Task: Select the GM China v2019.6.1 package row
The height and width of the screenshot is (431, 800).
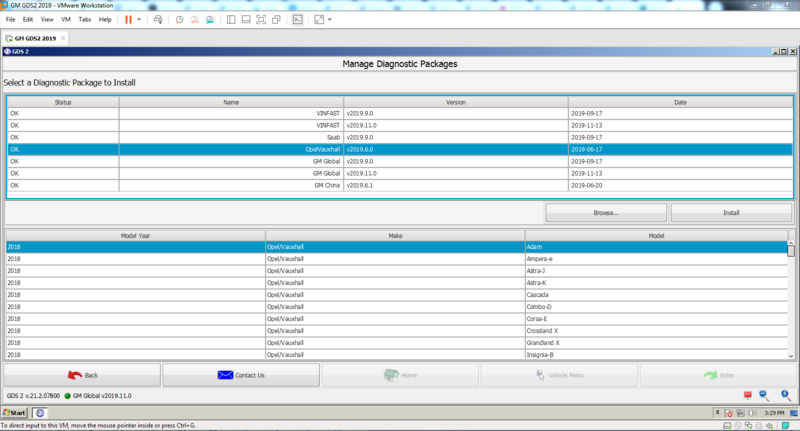Action: (400, 185)
